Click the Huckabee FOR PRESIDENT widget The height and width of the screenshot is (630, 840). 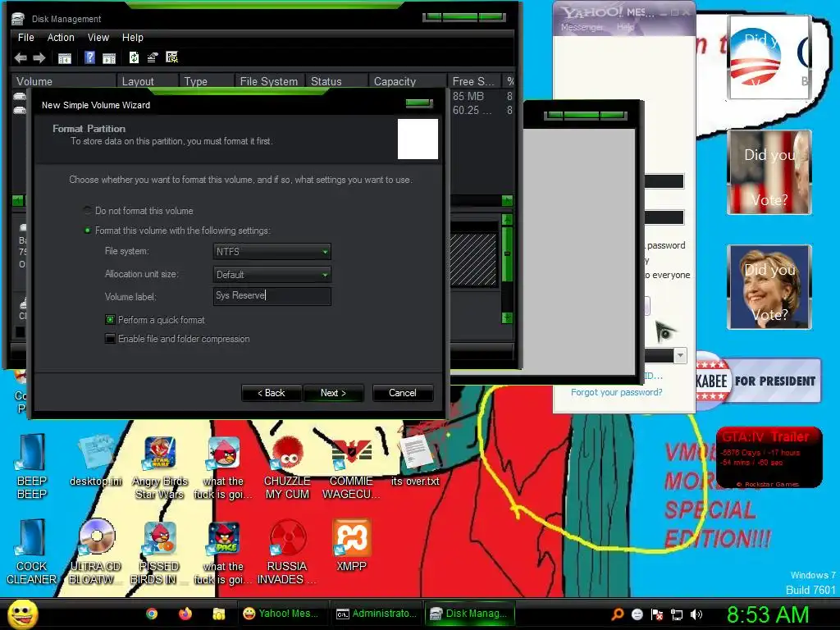pyautogui.click(x=758, y=381)
